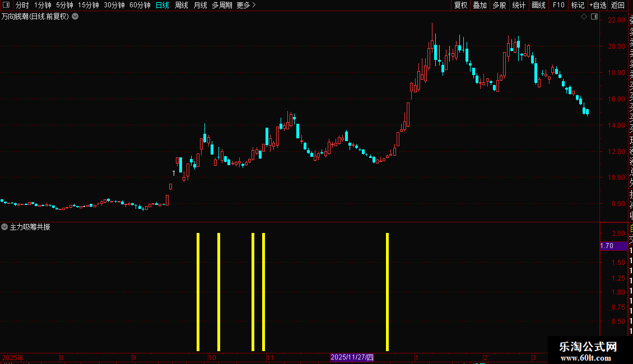Click the 主力吸筹共振 indicator label
Viewport: 633px width, 364px height.
point(30,227)
